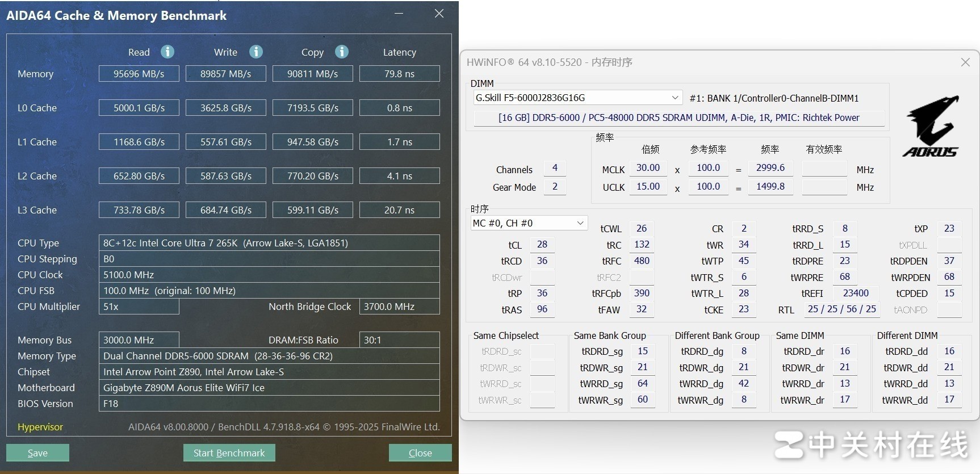The image size is (980, 474).
Task: Click the tRAS timing value 96
Action: click(x=542, y=309)
